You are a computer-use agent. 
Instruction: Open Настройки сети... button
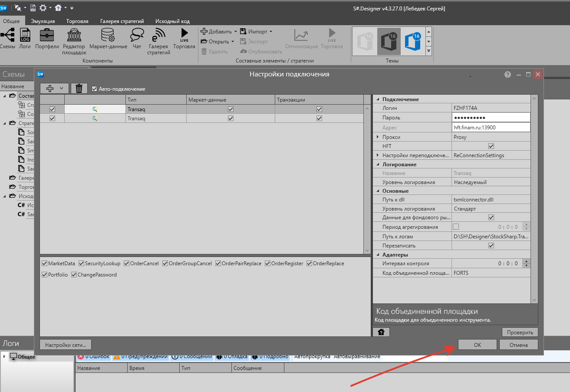(x=66, y=345)
